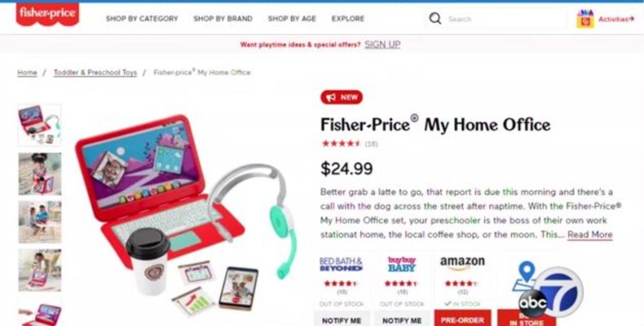Expand description with Read More
The height and width of the screenshot is (326, 644).
coord(589,235)
